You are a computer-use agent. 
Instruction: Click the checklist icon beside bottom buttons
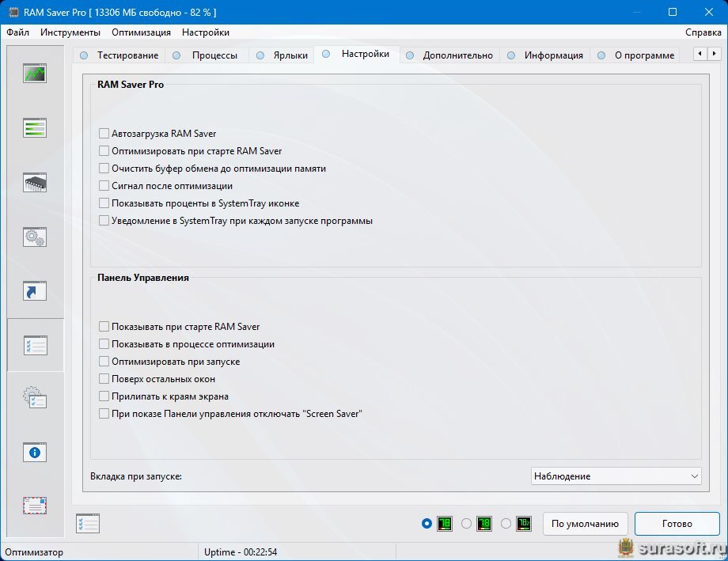click(x=88, y=523)
